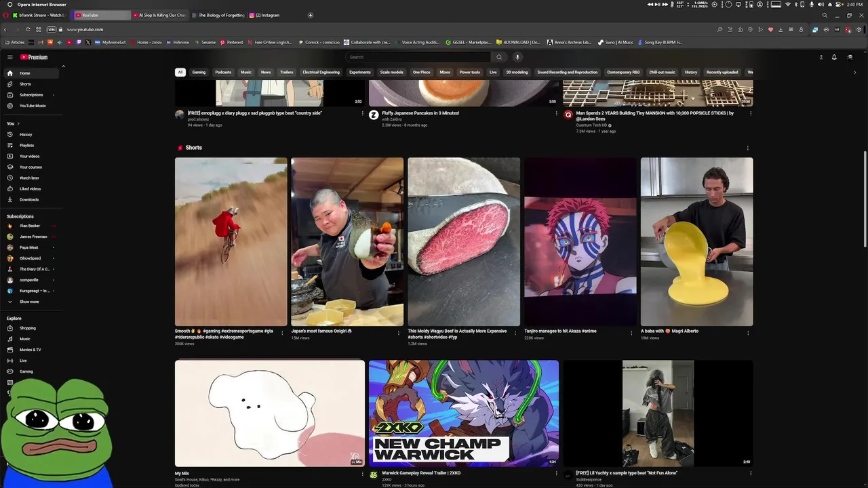Open Opera tab search magnifier
The height and width of the screenshot is (488, 868).
pyautogui.click(x=825, y=15)
